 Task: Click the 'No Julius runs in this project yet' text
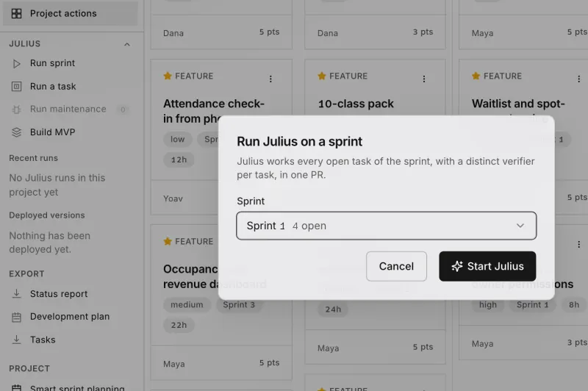[x=57, y=184]
